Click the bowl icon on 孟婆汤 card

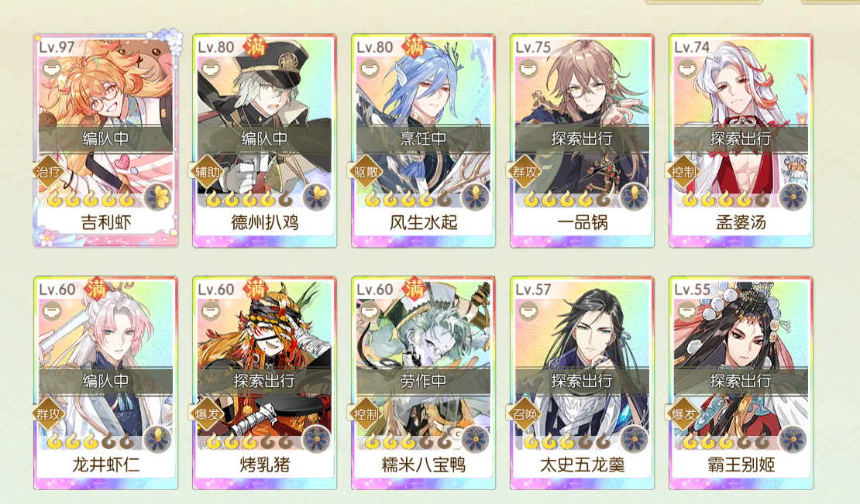tap(686, 70)
